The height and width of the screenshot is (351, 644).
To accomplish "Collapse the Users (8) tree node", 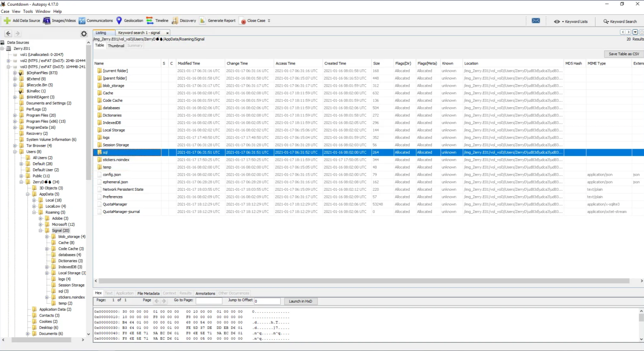I will coord(15,152).
